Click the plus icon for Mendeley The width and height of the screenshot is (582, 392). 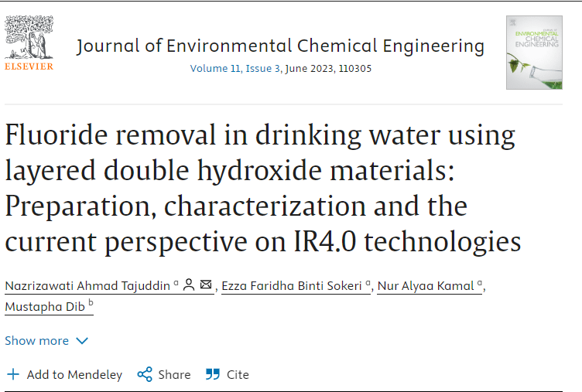[12, 374]
